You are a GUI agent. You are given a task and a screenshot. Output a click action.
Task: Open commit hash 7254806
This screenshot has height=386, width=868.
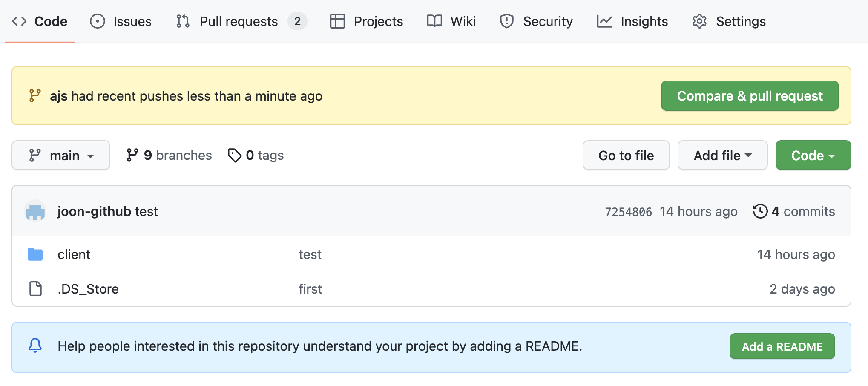(x=628, y=212)
